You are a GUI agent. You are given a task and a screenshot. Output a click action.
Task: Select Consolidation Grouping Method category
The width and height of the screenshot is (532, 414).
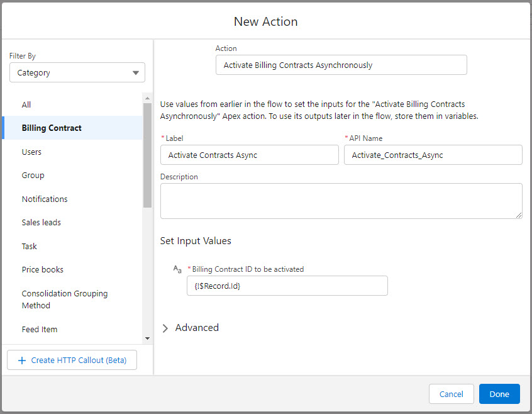click(64, 299)
